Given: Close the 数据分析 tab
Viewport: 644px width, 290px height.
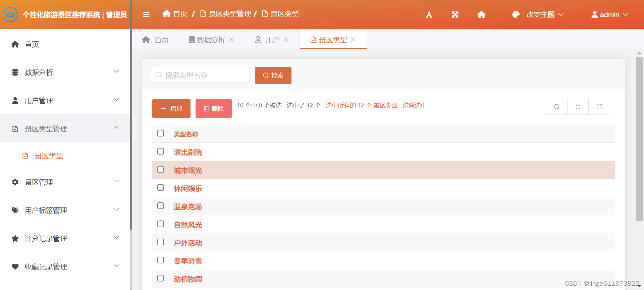Looking at the screenshot, I should tap(231, 40).
